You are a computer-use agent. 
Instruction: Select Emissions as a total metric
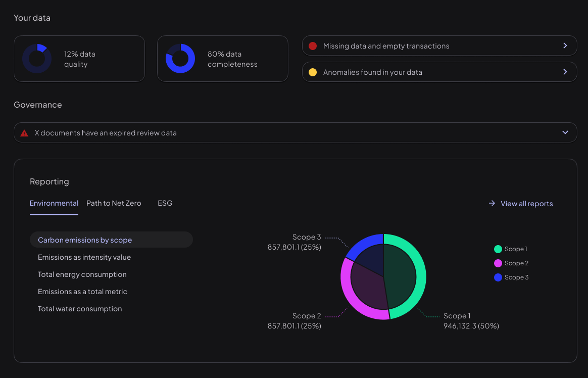[x=82, y=292]
